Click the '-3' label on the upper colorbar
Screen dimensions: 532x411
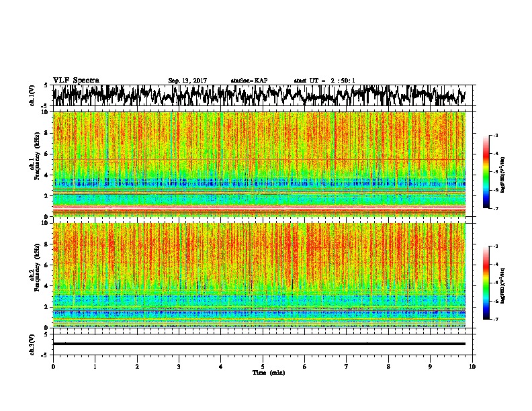pos(495,135)
